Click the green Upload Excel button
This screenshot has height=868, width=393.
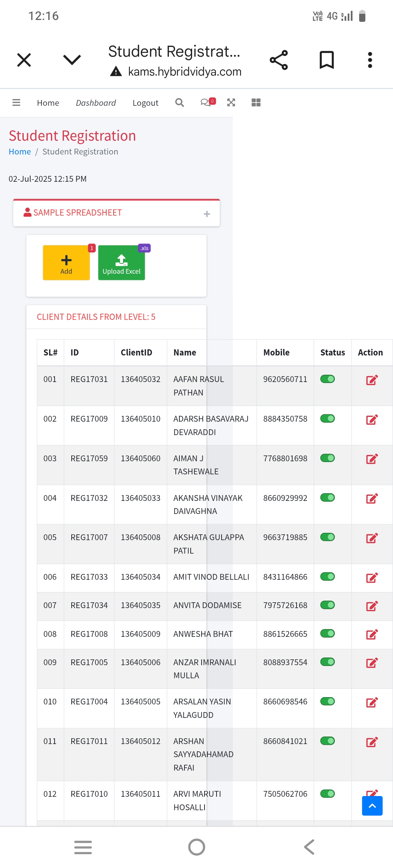tap(122, 263)
